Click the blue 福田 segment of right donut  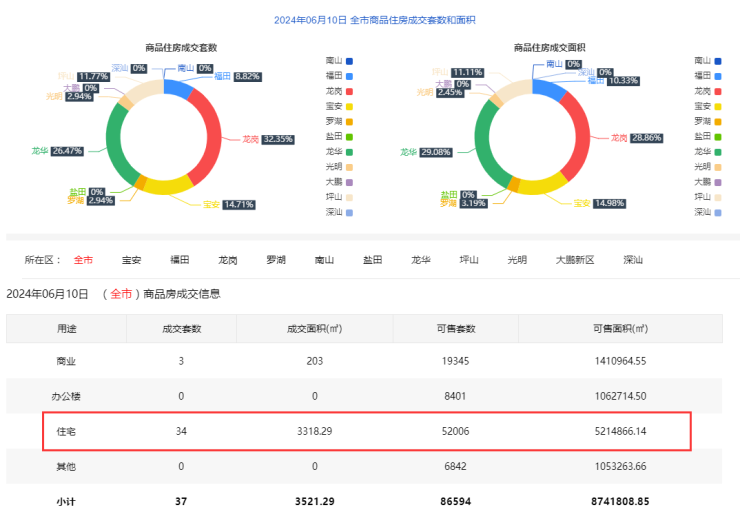click(549, 88)
